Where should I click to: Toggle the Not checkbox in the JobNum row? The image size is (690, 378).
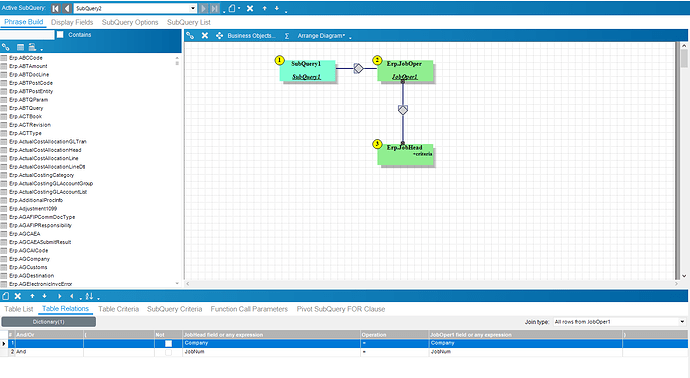point(169,352)
